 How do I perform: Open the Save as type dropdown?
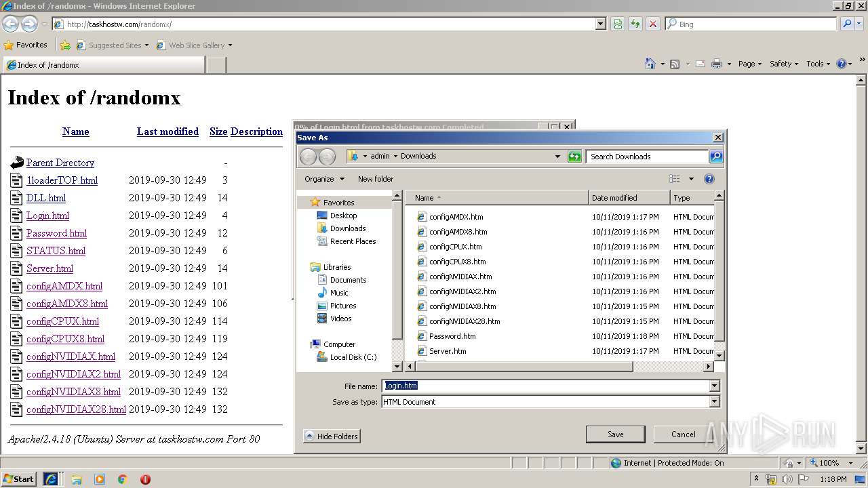point(714,402)
